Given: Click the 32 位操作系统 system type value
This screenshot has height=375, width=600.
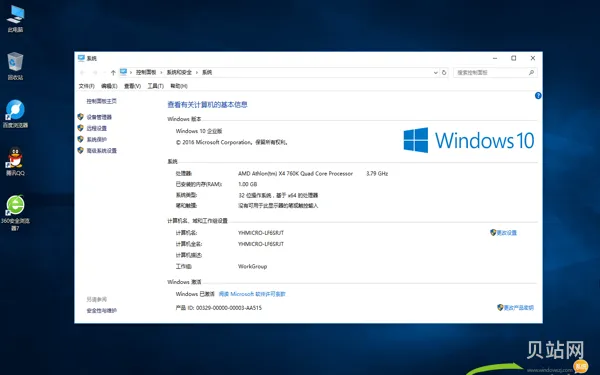Looking at the screenshot, I should [278, 195].
